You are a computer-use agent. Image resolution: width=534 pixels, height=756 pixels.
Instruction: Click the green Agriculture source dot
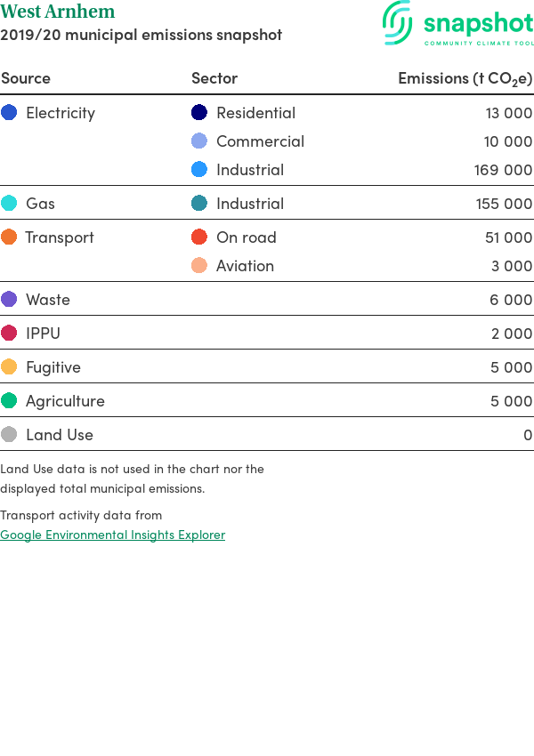(x=9, y=400)
